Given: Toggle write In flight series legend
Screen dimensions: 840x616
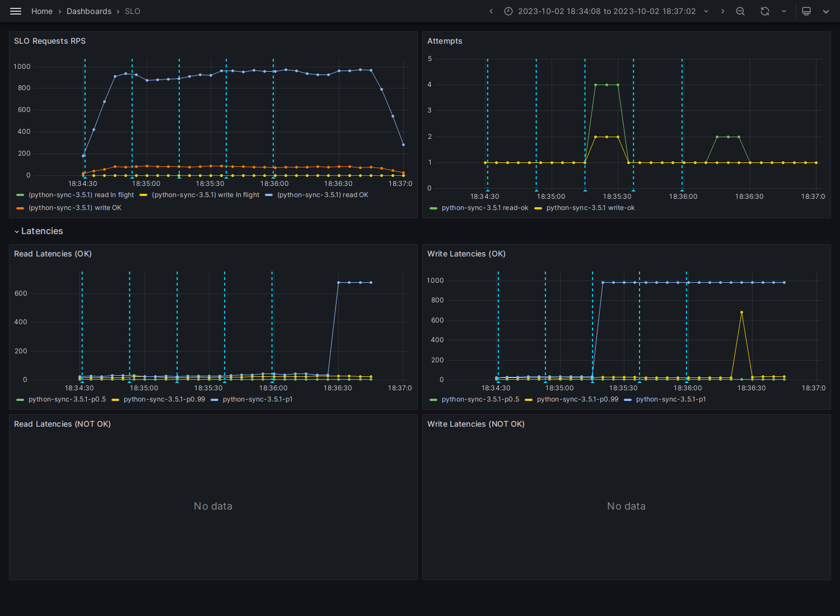Looking at the screenshot, I should tap(206, 195).
